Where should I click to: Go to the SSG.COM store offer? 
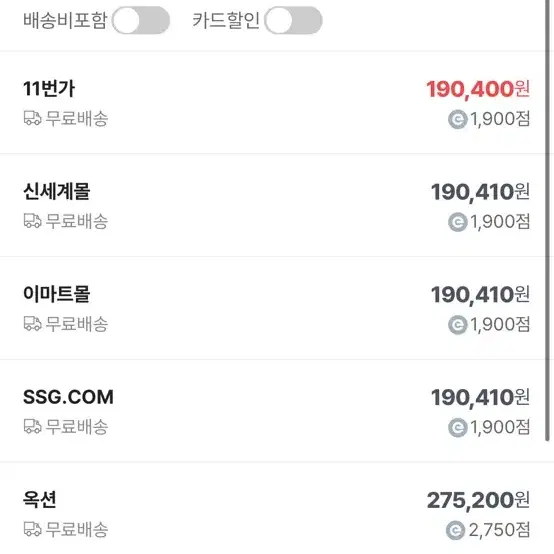coord(68,397)
